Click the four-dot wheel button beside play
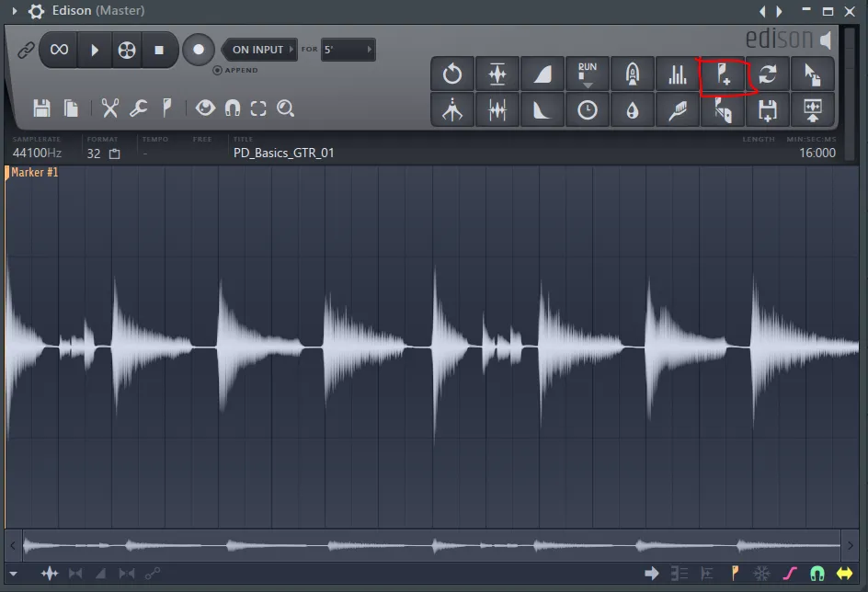This screenshot has width=868, height=592. pos(127,50)
